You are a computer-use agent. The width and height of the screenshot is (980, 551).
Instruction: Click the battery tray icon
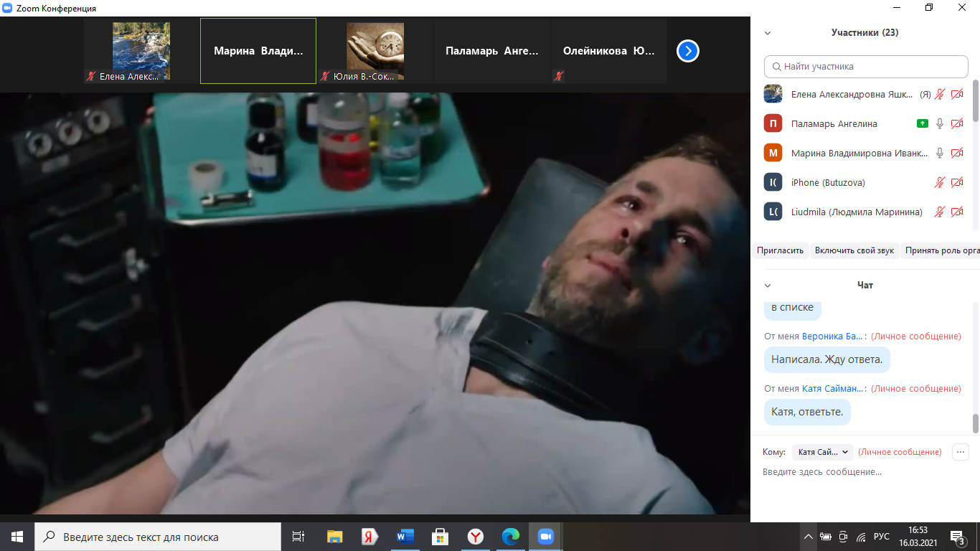pos(826,537)
